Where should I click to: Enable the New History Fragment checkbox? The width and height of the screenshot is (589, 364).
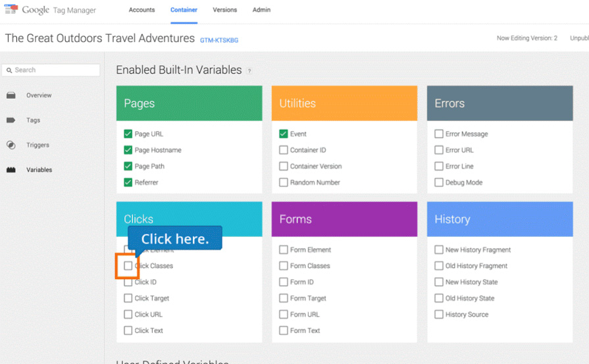(x=439, y=249)
